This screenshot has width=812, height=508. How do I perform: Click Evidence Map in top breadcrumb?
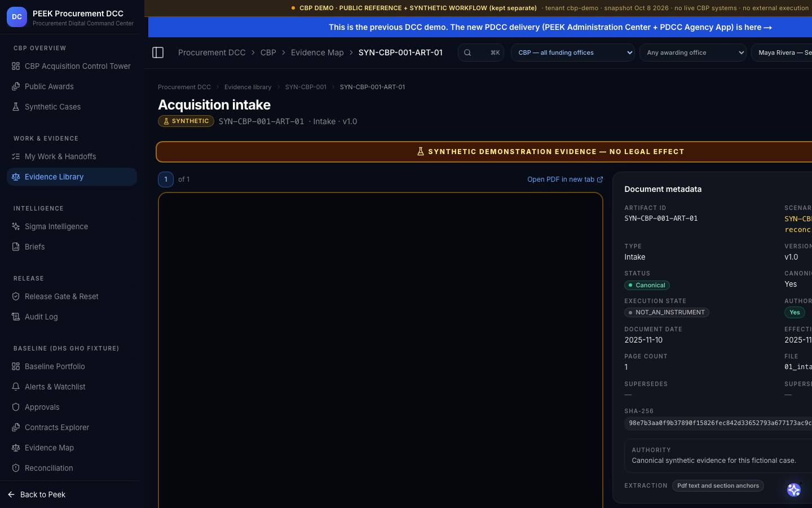click(x=317, y=52)
